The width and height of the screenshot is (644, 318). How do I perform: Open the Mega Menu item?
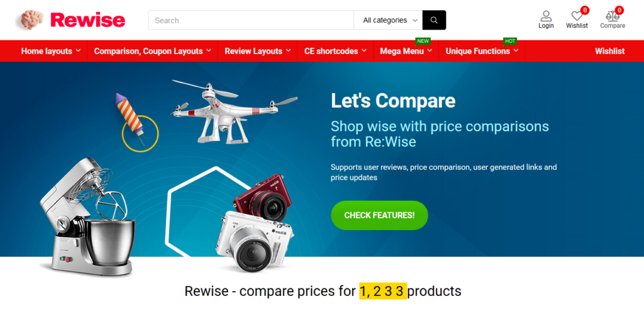(406, 51)
